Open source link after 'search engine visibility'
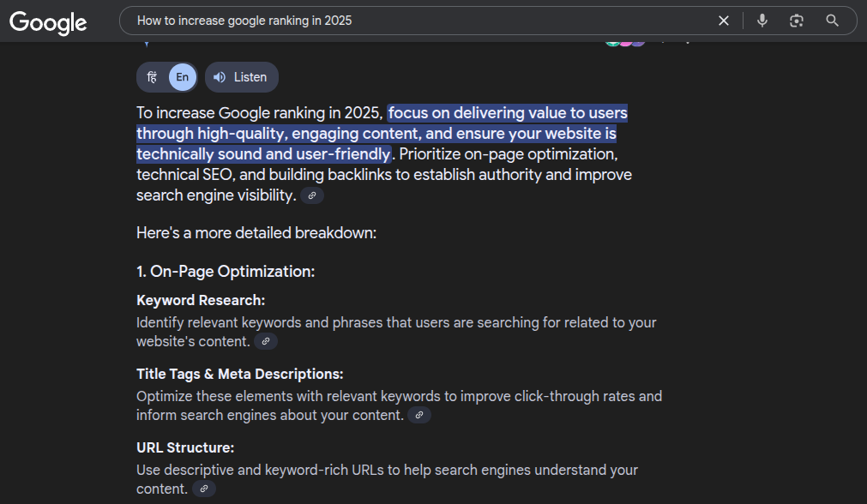Screen dimensions: 867x504 click(312, 195)
